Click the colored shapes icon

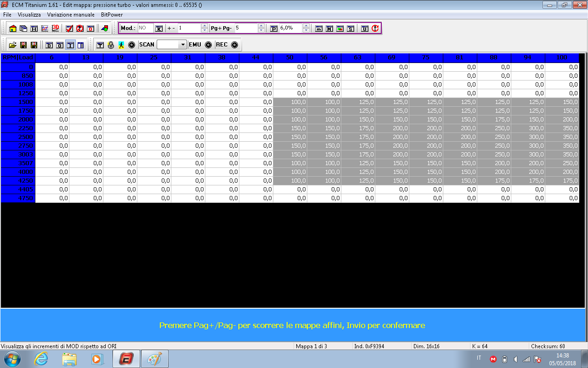105,29
